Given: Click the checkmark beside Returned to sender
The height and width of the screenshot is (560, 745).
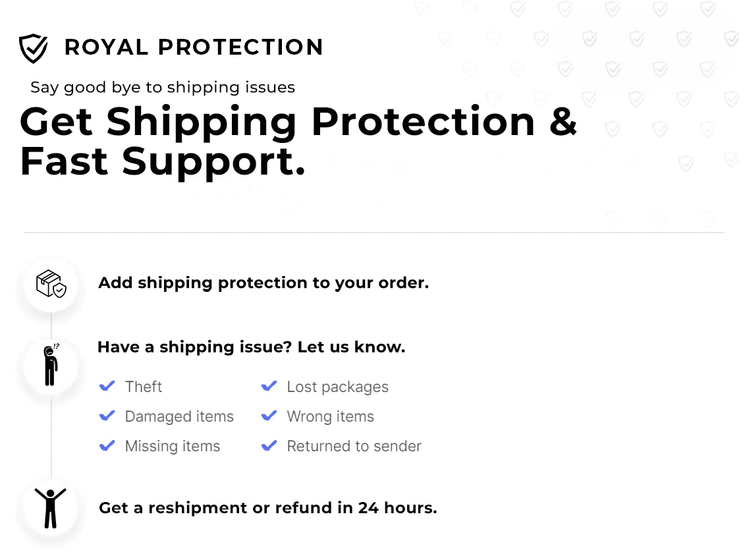Looking at the screenshot, I should tap(269, 446).
